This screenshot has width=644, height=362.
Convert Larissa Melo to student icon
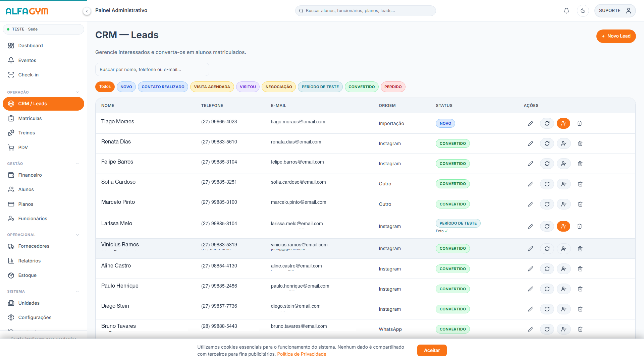click(563, 226)
